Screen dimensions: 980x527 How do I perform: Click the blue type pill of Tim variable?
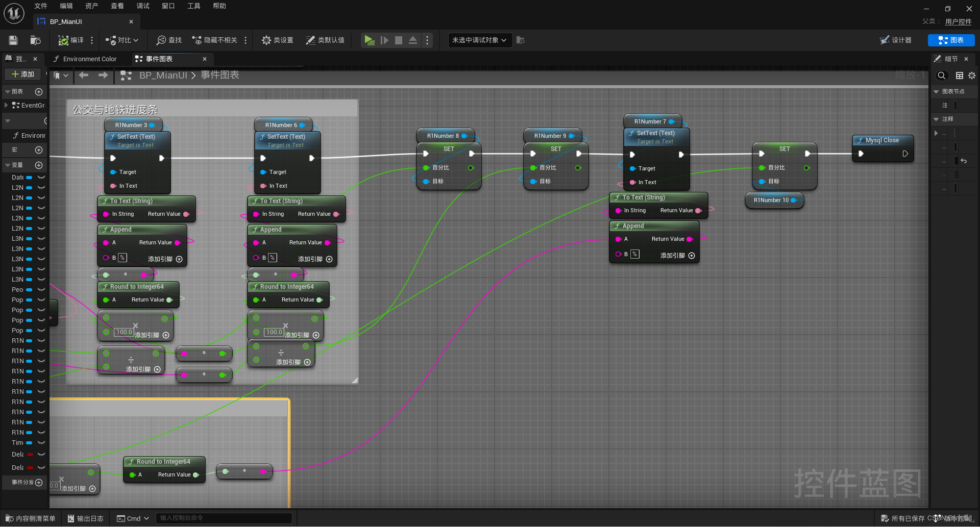30,443
